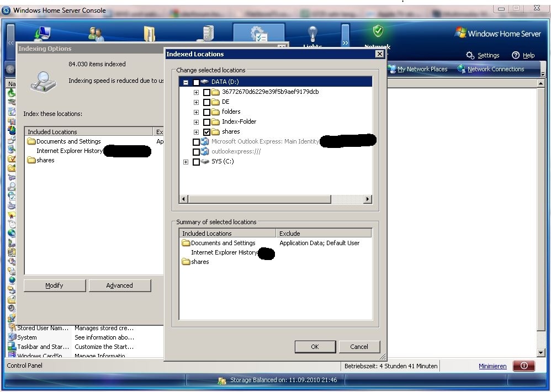The height and width of the screenshot is (392, 551).
Task: Click the Minimieren link
Action: coord(492,366)
